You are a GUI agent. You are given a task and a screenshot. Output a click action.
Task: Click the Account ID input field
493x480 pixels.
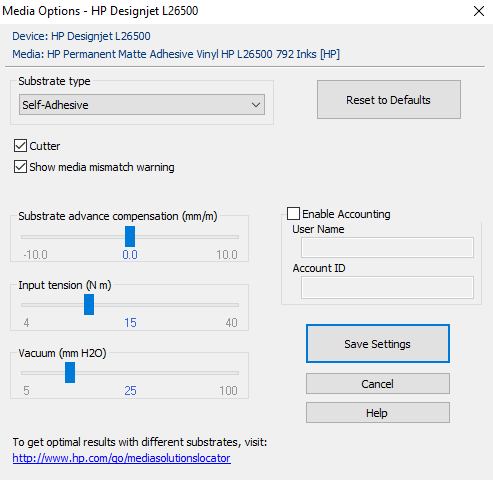click(x=387, y=287)
